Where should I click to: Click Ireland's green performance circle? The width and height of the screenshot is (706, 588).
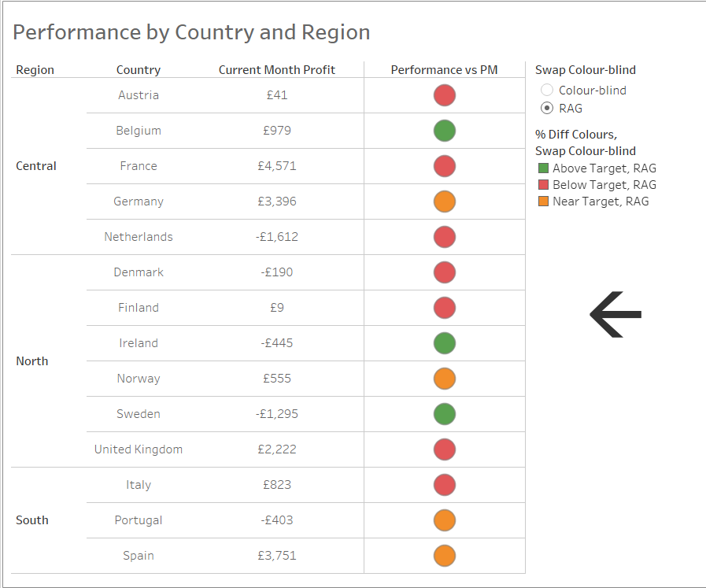point(445,343)
